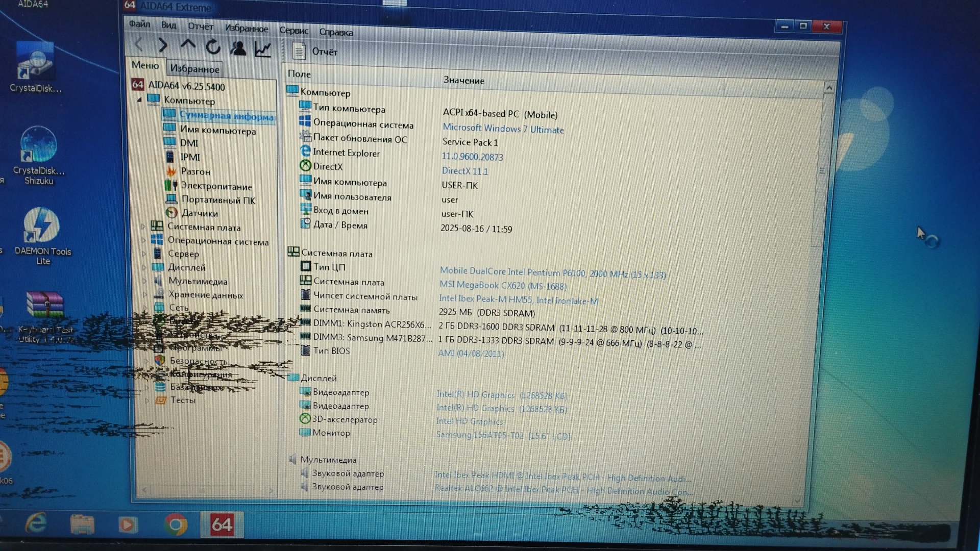Viewport: 980px width, 551px height.
Task: Open the user manager toolbar icon
Action: click(x=238, y=48)
